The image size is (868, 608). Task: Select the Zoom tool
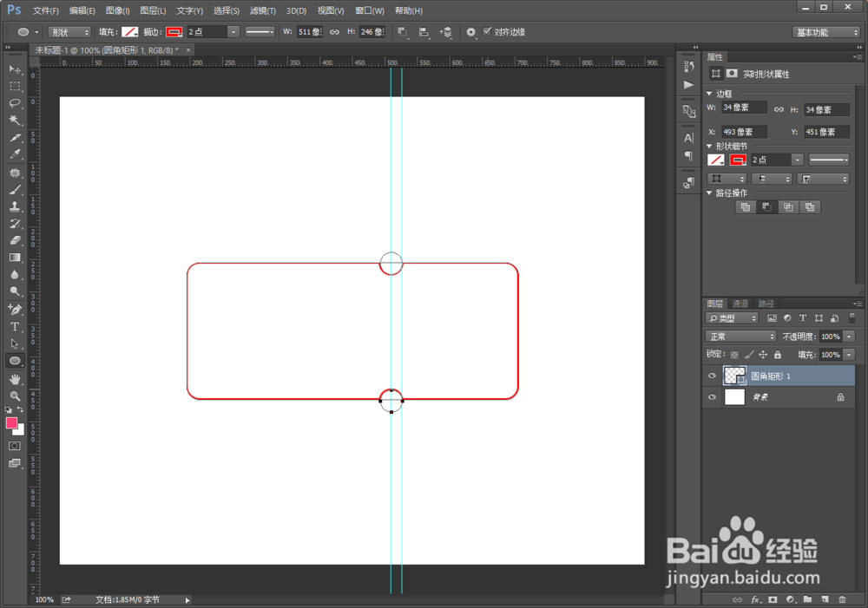15,396
